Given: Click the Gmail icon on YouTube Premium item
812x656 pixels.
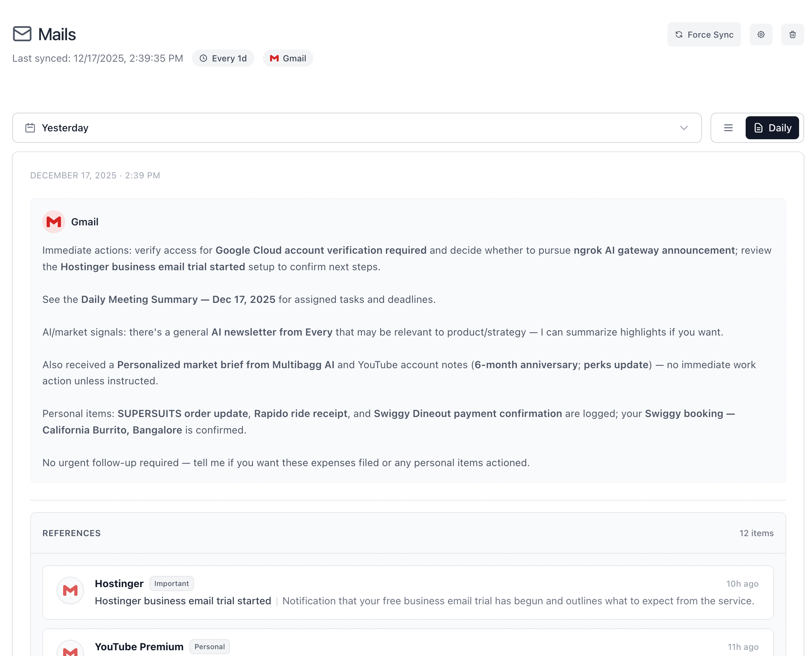Looking at the screenshot, I should pyautogui.click(x=70, y=651).
